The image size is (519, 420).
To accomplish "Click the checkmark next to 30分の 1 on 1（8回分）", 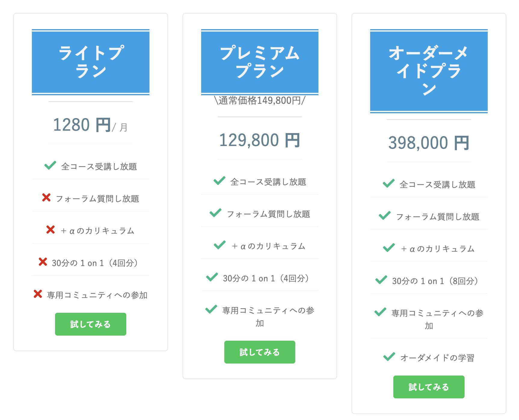I will 381,280.
